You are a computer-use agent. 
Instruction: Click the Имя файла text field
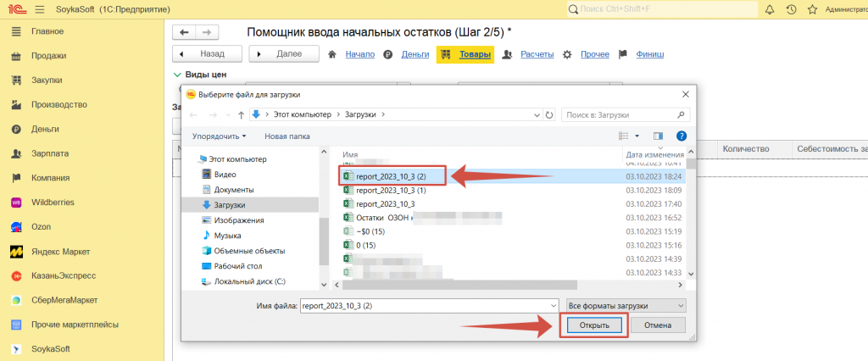click(x=428, y=305)
